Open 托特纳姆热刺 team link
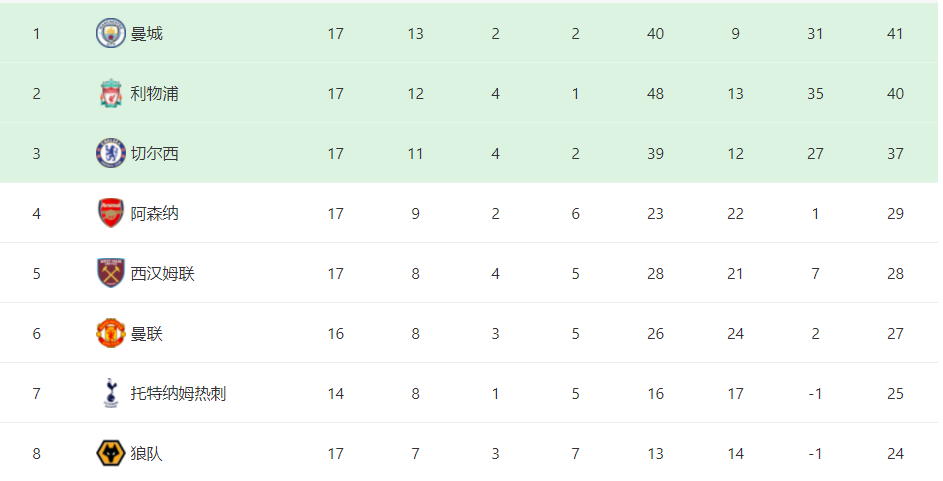 (x=178, y=394)
